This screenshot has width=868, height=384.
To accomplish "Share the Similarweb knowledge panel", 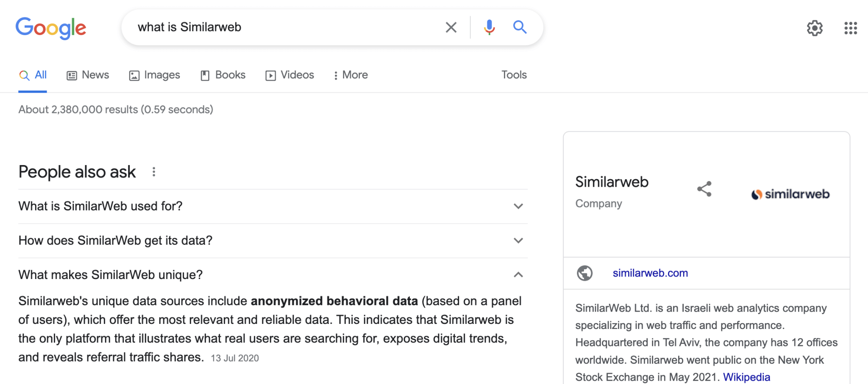I will 704,189.
